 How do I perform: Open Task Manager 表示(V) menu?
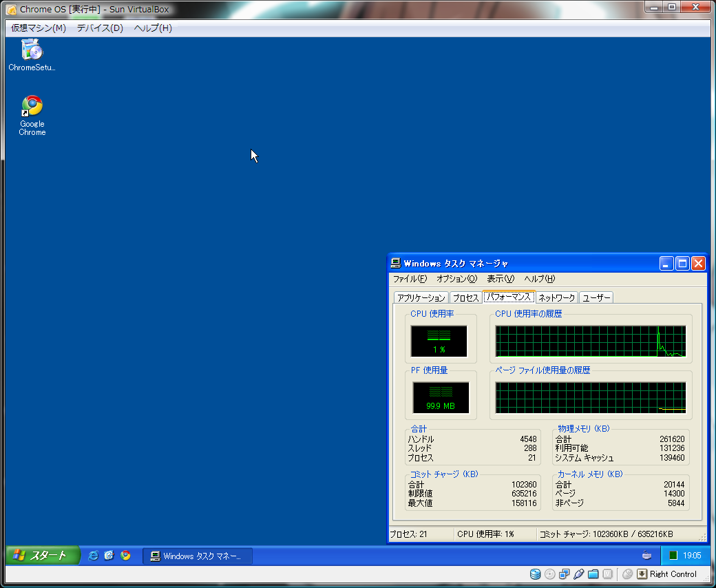(x=501, y=278)
